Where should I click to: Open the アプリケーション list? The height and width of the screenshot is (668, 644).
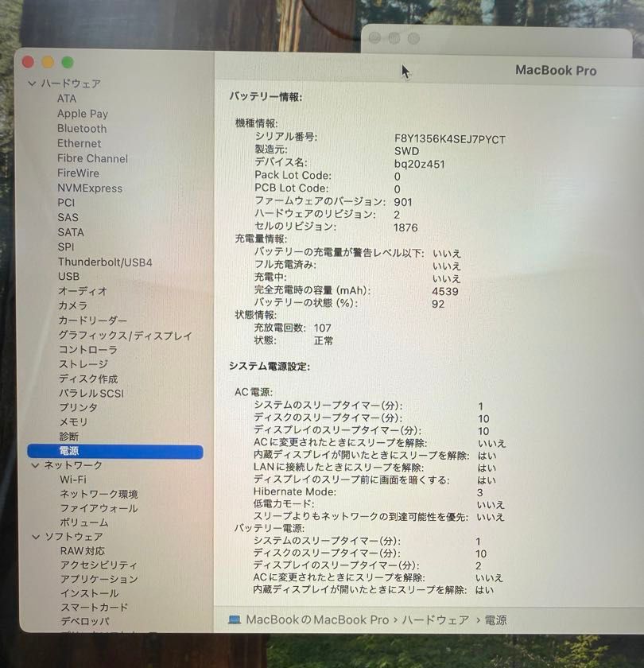pos(99,580)
